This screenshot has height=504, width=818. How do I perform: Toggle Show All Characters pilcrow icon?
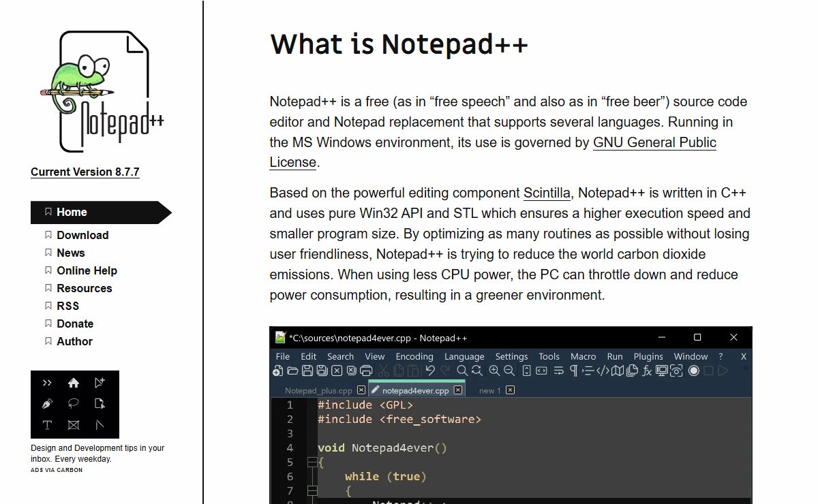click(x=573, y=371)
